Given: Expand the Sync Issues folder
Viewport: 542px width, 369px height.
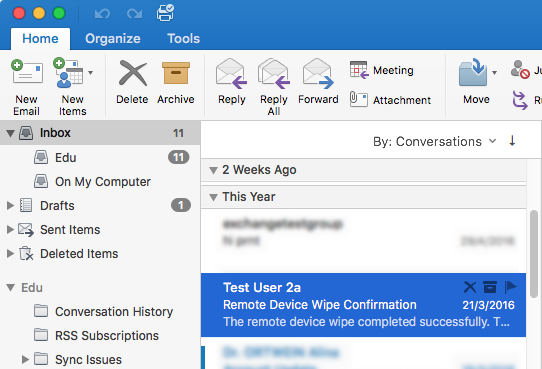Looking at the screenshot, I should click(x=25, y=359).
